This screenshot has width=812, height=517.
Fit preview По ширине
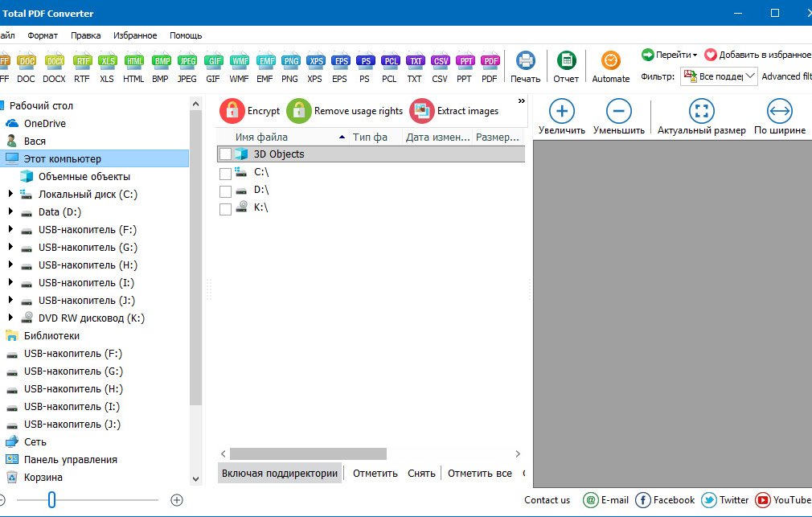780,117
